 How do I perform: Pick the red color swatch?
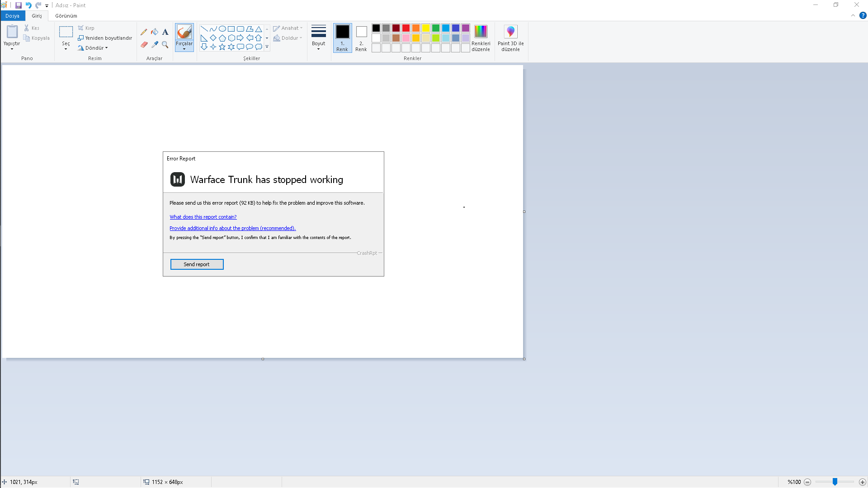406,28
